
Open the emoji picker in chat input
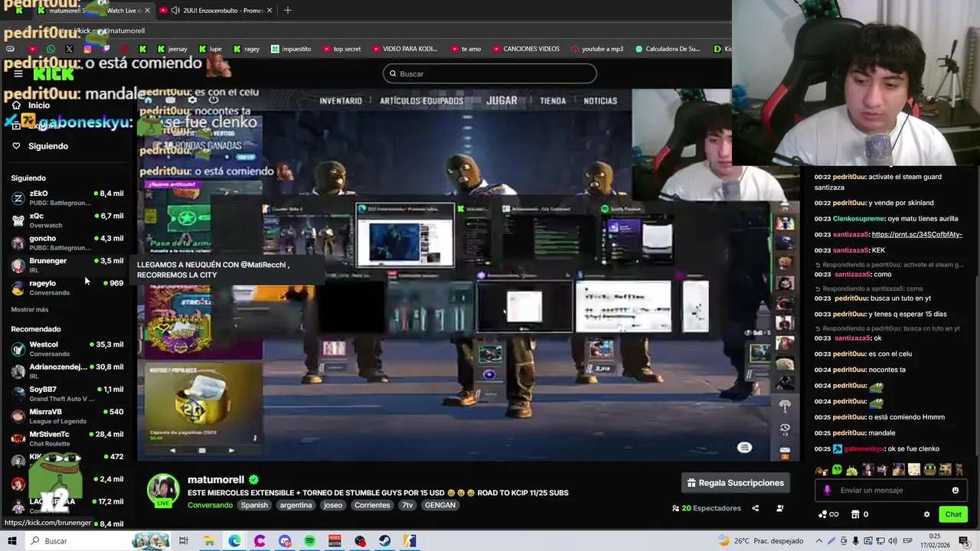(x=955, y=491)
